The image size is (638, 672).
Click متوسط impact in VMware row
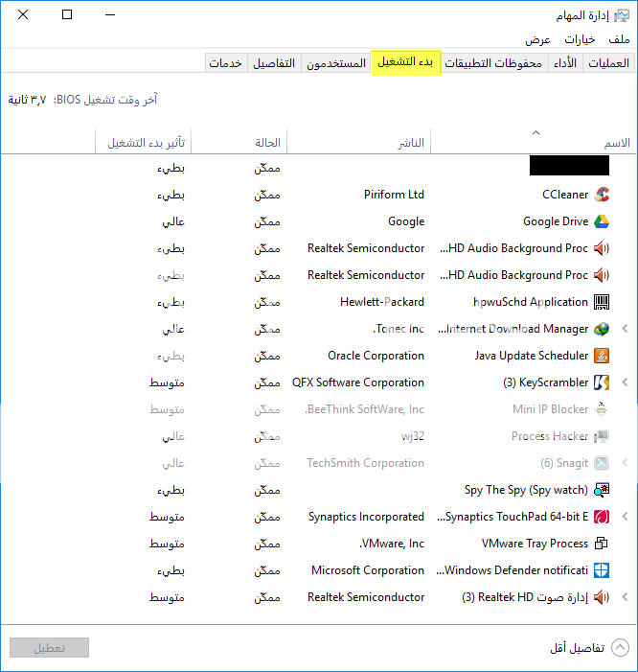pos(167,544)
